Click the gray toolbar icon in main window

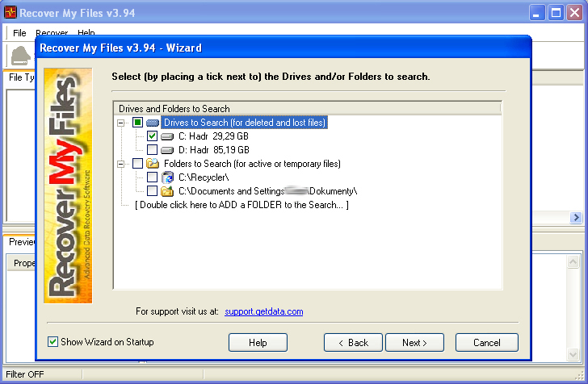pyautogui.click(x=21, y=56)
